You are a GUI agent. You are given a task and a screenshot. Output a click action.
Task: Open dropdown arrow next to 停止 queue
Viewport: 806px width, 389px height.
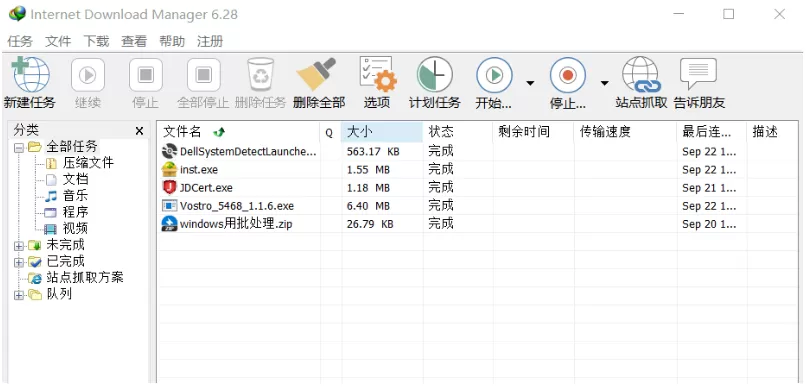pos(604,83)
